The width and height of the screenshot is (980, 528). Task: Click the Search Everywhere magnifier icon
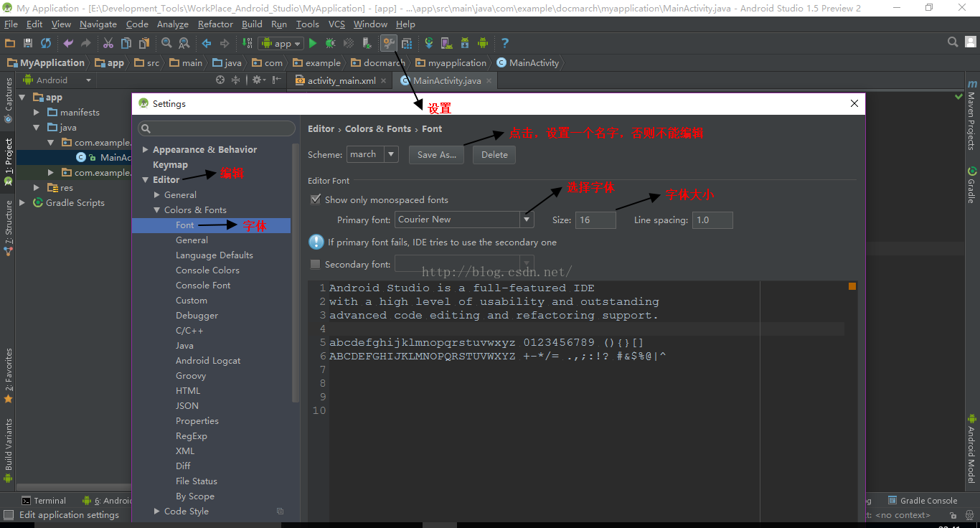pyautogui.click(x=953, y=42)
